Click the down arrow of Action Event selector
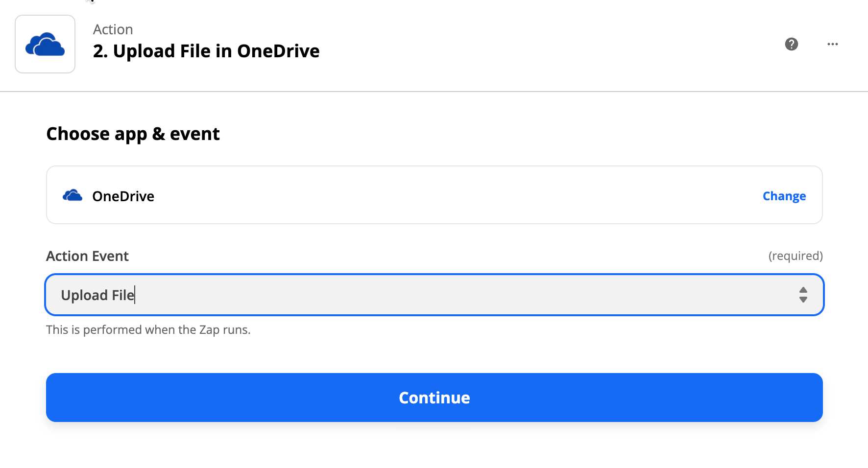868x468 pixels. (x=803, y=300)
